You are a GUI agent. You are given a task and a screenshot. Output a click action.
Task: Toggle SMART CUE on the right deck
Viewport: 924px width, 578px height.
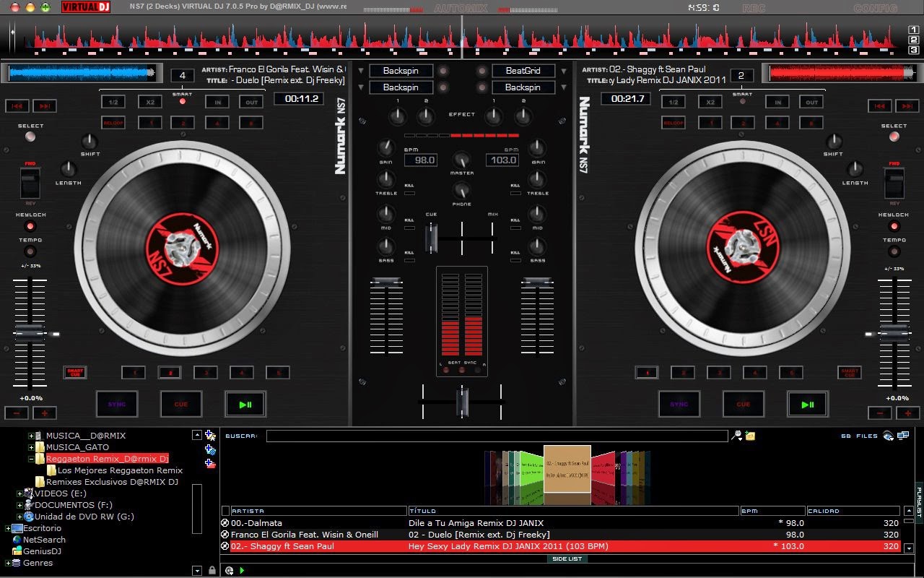pos(850,373)
